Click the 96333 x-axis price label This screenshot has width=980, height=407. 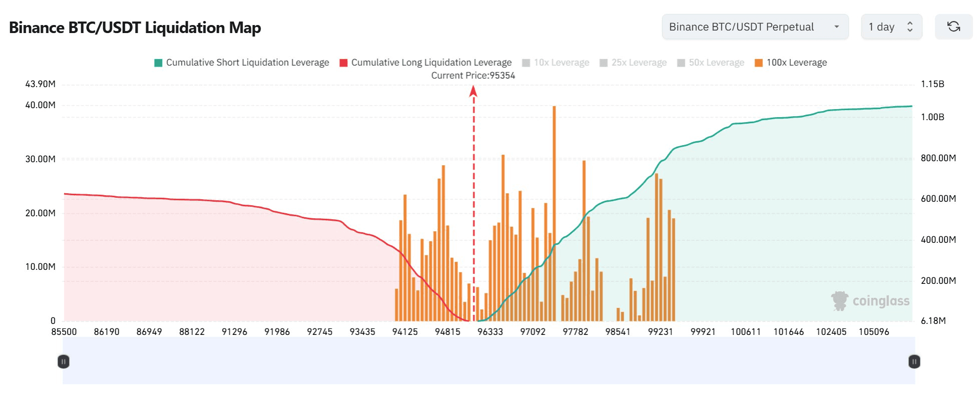point(490,332)
